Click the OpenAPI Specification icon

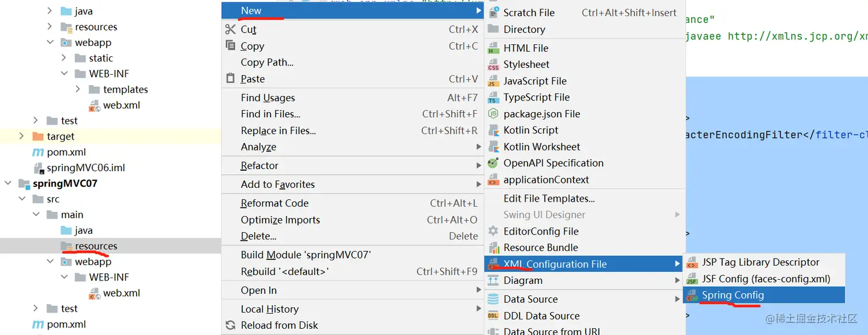[x=493, y=163]
